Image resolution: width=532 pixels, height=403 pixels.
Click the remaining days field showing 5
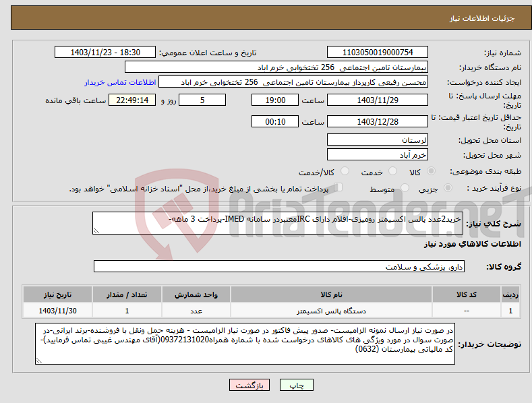[x=202, y=100]
